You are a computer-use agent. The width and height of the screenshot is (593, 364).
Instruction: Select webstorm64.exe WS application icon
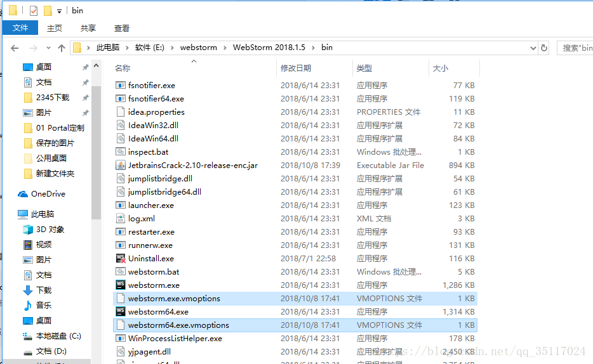pos(120,311)
